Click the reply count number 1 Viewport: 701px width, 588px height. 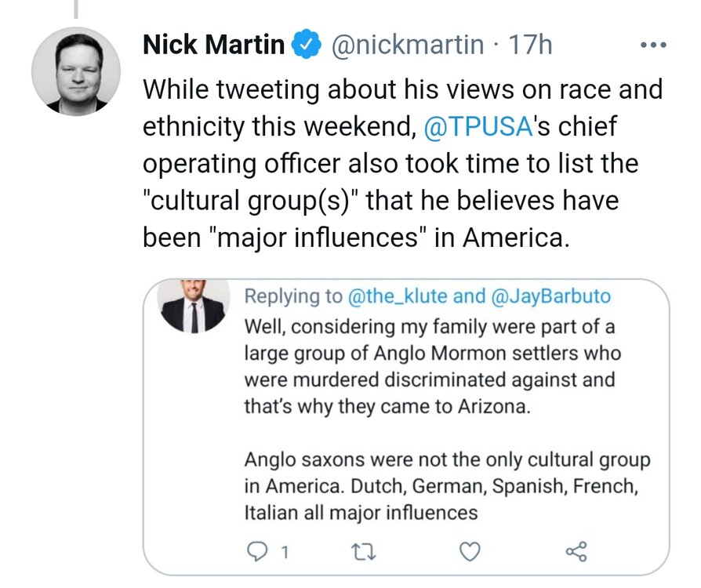[284, 553]
